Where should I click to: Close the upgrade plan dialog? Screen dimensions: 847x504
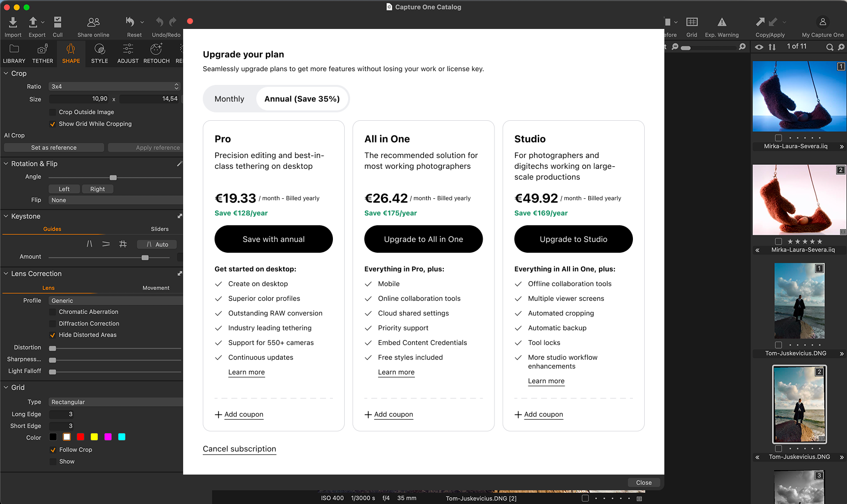point(644,482)
